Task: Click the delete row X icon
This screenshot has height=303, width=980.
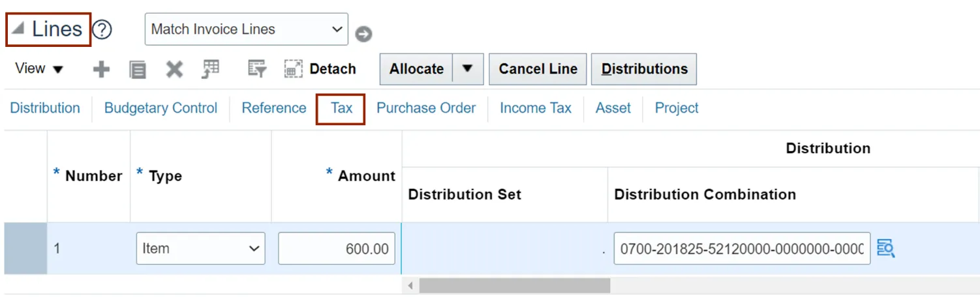Action: tap(174, 69)
